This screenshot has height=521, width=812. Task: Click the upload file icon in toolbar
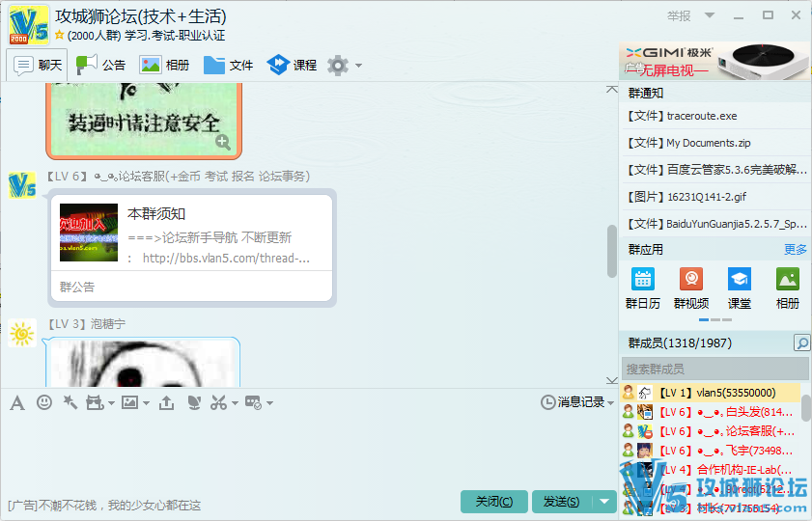166,402
